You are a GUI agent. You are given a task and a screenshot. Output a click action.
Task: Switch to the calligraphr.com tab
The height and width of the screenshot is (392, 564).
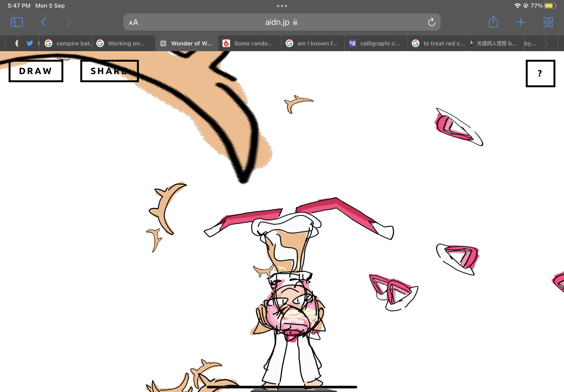tap(376, 44)
